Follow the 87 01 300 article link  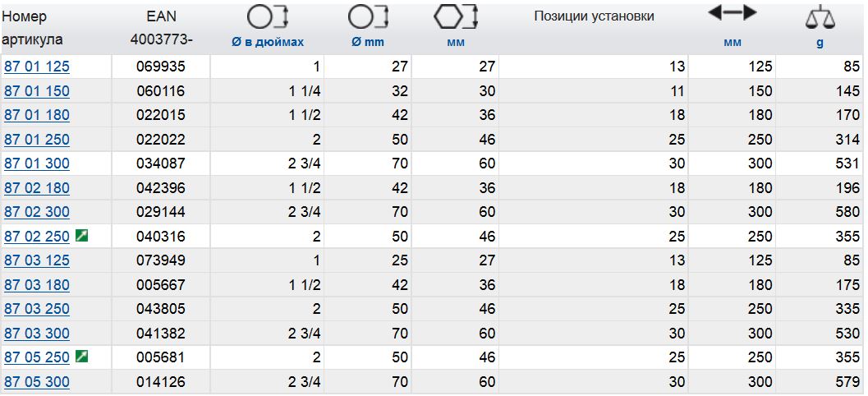point(37,163)
